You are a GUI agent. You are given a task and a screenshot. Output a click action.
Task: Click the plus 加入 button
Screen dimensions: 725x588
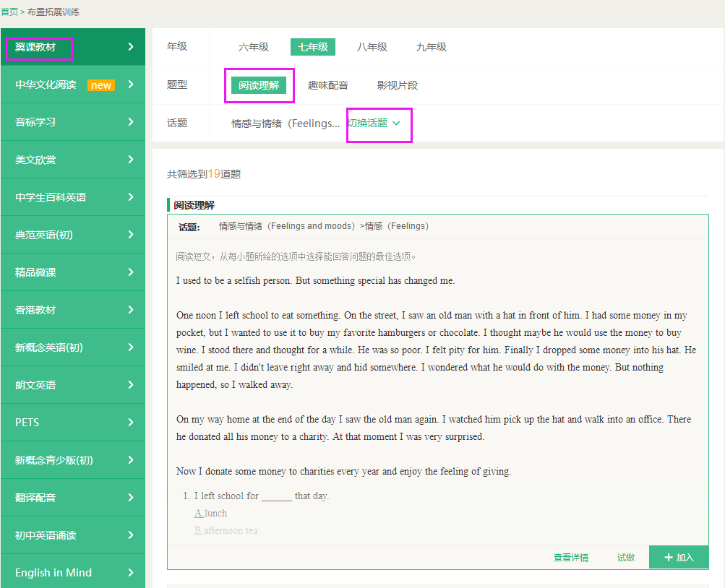click(679, 558)
